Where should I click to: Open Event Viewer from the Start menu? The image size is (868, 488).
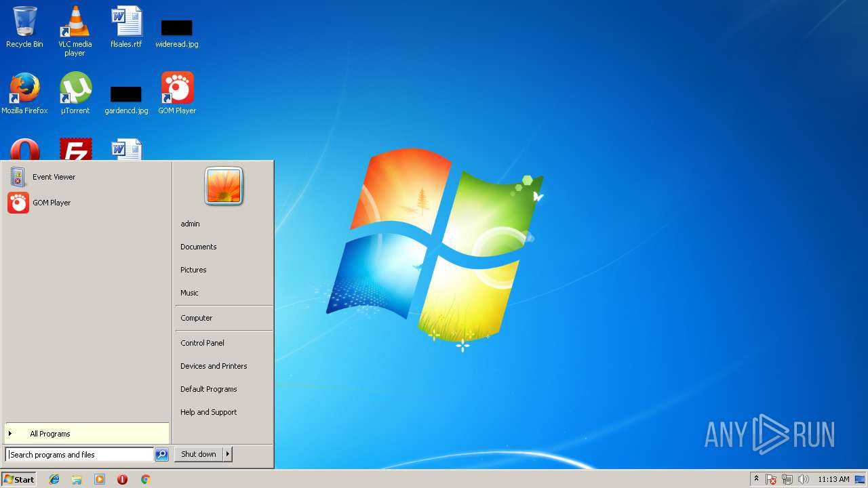click(x=86, y=177)
